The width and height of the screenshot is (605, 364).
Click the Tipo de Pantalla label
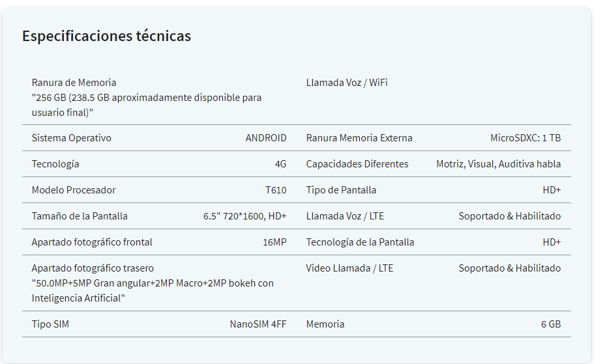click(341, 190)
